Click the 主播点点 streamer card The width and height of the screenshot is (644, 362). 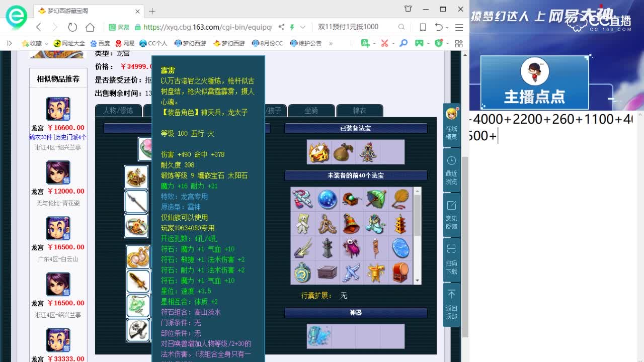coord(534,82)
